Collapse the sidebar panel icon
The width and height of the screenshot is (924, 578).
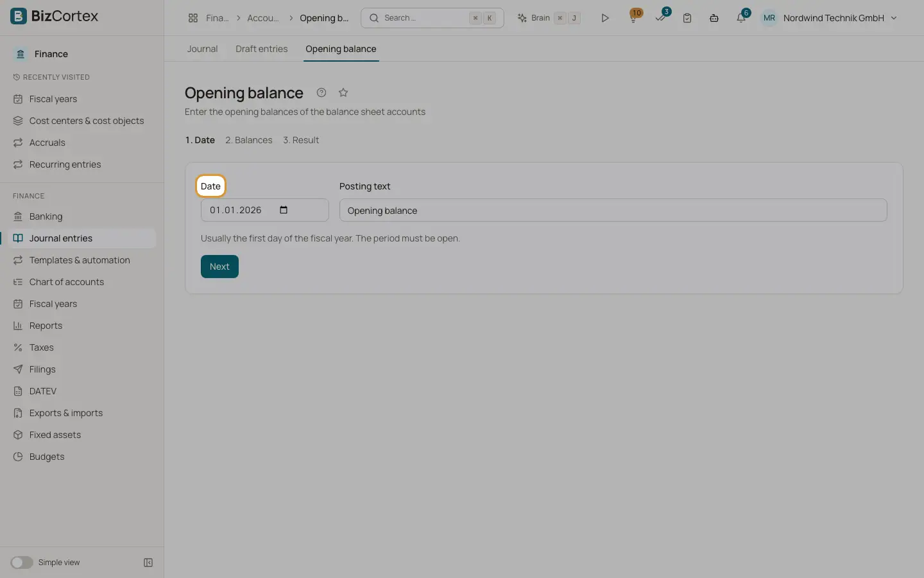click(148, 563)
